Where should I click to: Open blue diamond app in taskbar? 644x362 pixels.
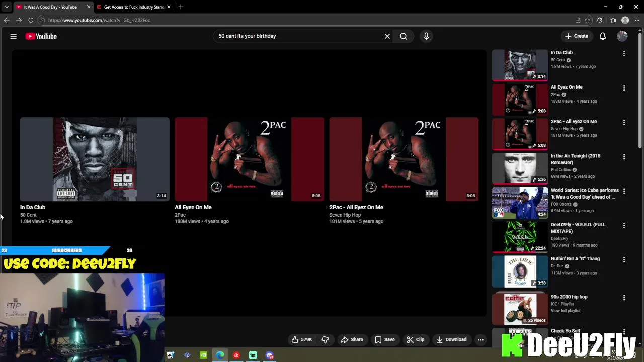point(187,355)
